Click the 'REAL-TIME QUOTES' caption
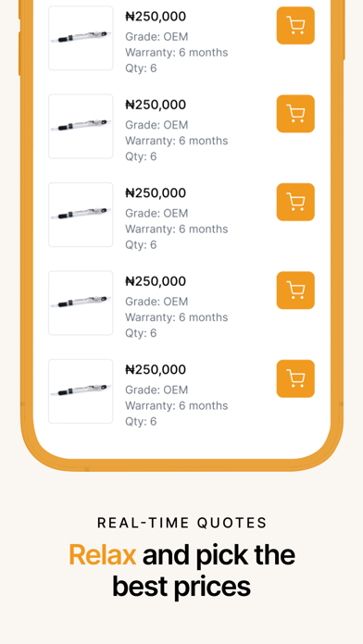The image size is (363, 644). pyautogui.click(x=182, y=523)
